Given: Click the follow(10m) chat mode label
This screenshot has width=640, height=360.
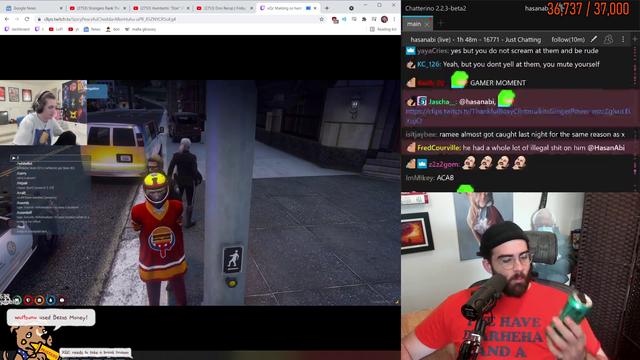Looking at the screenshot, I should pyautogui.click(x=568, y=40).
